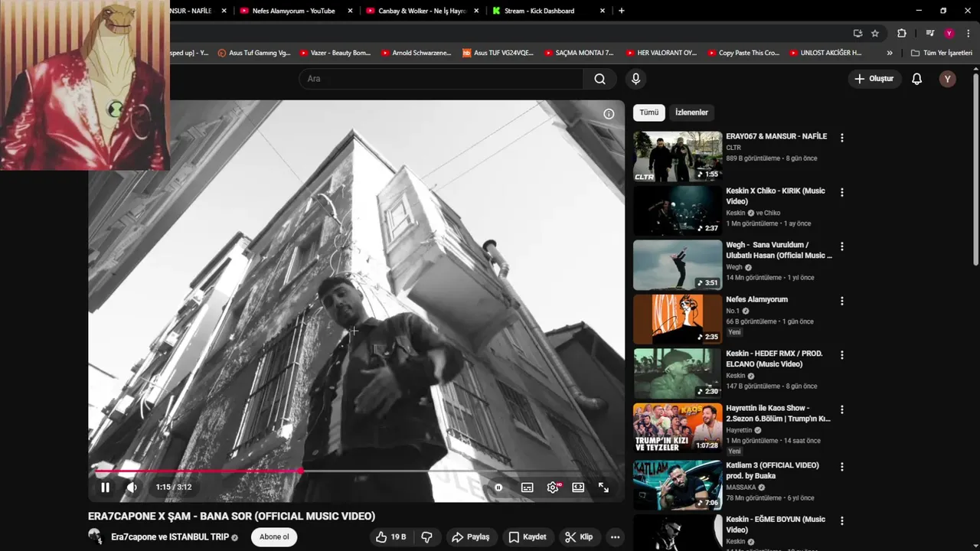Open the player settings gear
Image resolution: width=980 pixels, height=551 pixels.
click(552, 487)
